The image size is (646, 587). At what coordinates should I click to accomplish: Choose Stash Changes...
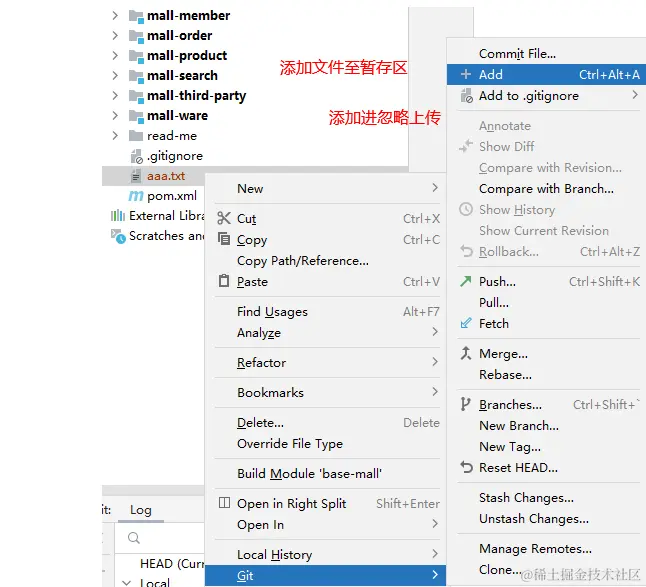[546, 498]
